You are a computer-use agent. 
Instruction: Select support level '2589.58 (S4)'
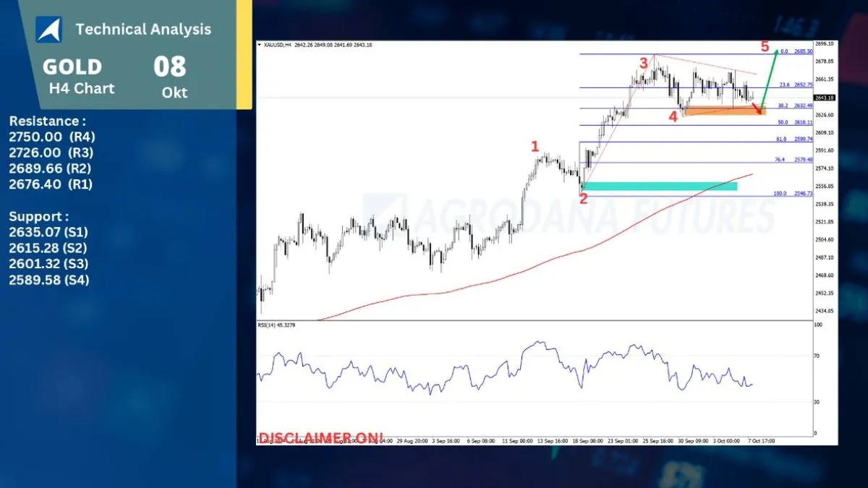pyautogui.click(x=49, y=280)
